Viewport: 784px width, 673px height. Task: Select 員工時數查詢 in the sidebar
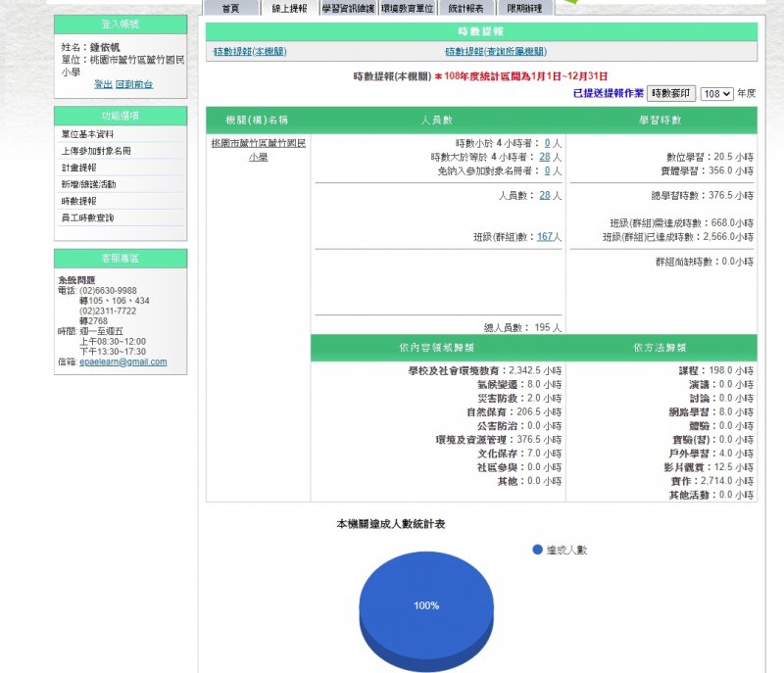click(x=88, y=217)
